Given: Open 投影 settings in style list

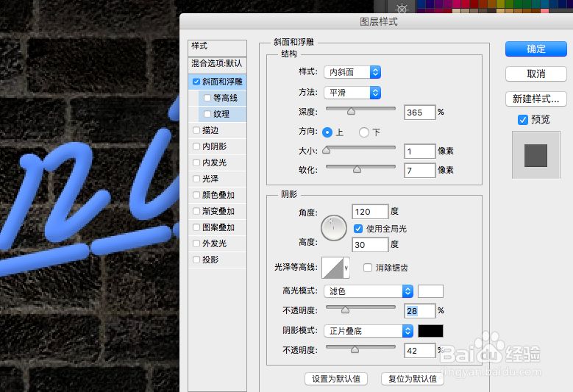Looking at the screenshot, I should tap(210, 260).
